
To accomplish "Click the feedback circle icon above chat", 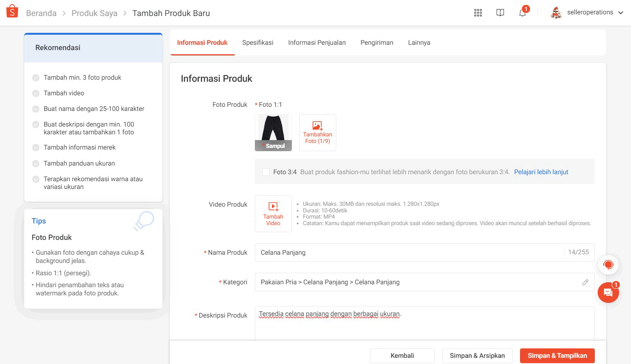I will [608, 265].
